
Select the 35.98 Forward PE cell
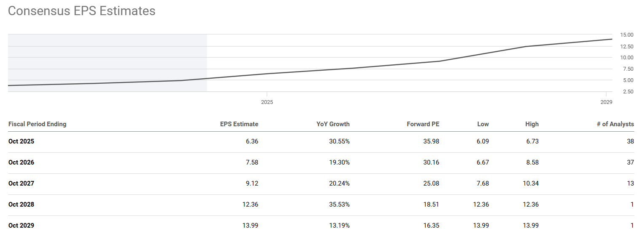pos(431,141)
